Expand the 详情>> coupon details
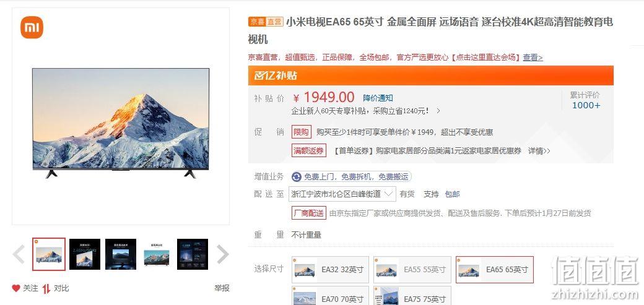 tap(539, 151)
